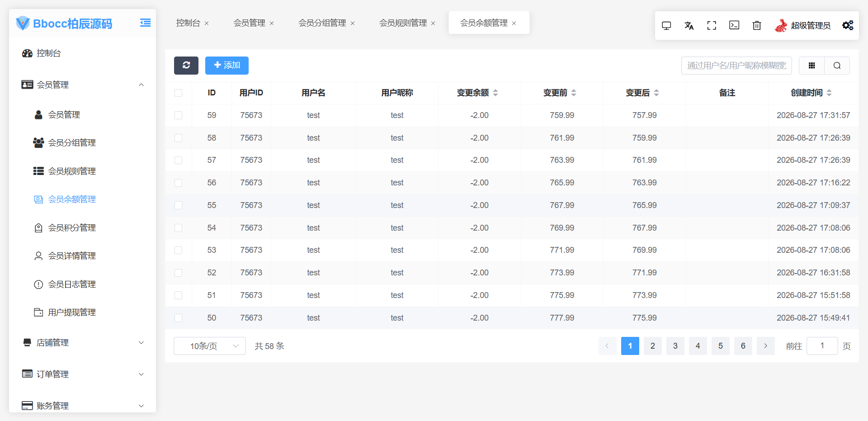The image size is (868, 421).
Task: Click the refresh table button
Action: 186,65
